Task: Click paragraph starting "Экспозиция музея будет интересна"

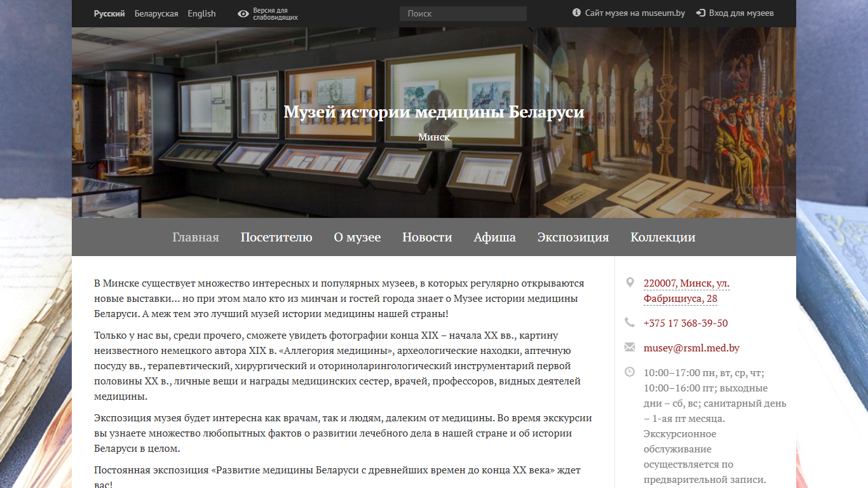Action: [343, 433]
